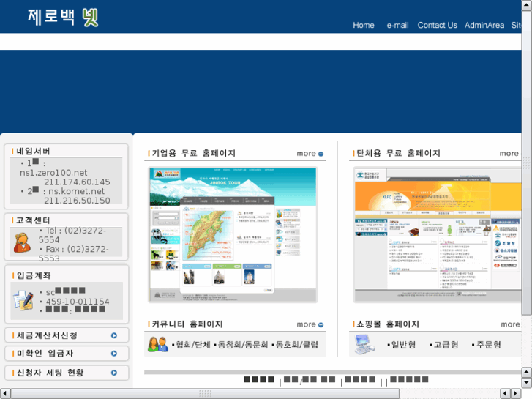
Task: Click the computer shopping mall icon
Action: (364, 344)
